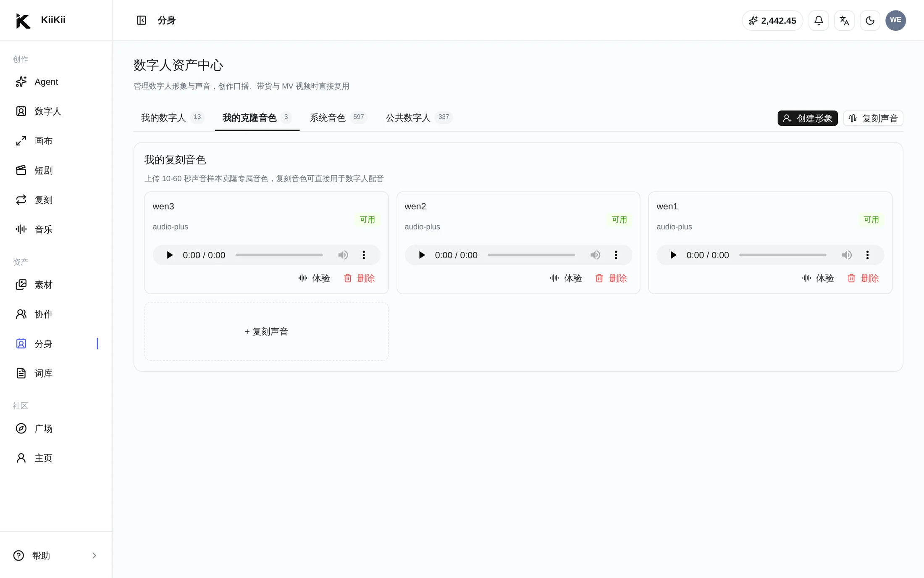924x578 pixels.
Task: Switch language with translate icon
Action: 844,20
